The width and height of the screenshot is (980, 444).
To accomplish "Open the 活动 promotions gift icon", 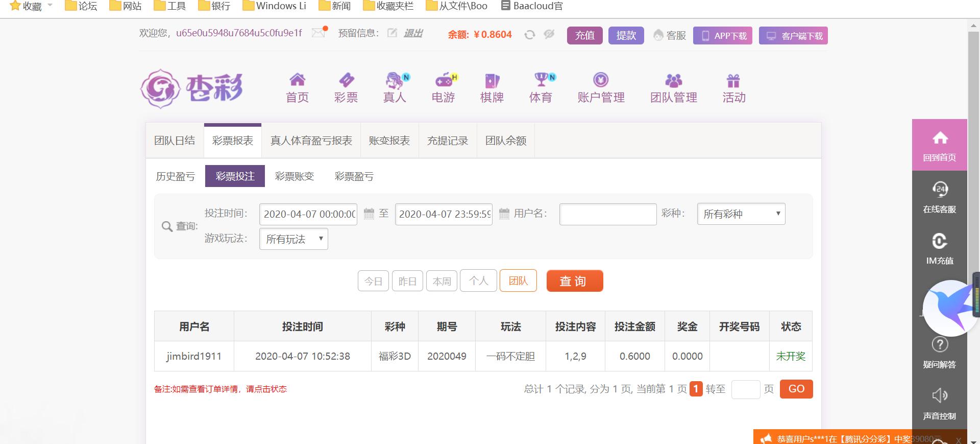I will coord(733,80).
